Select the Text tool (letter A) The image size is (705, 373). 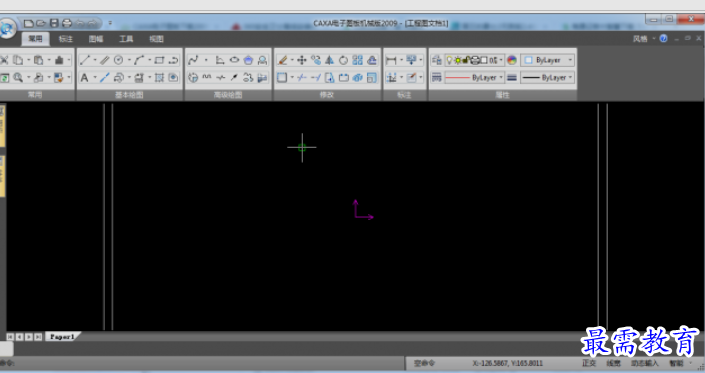84,77
